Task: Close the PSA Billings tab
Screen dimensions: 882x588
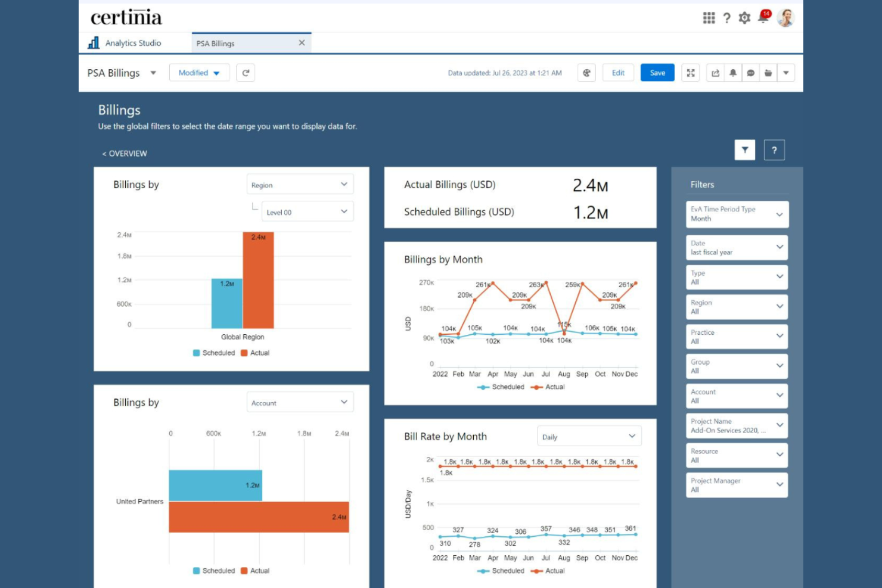Action: pos(302,43)
